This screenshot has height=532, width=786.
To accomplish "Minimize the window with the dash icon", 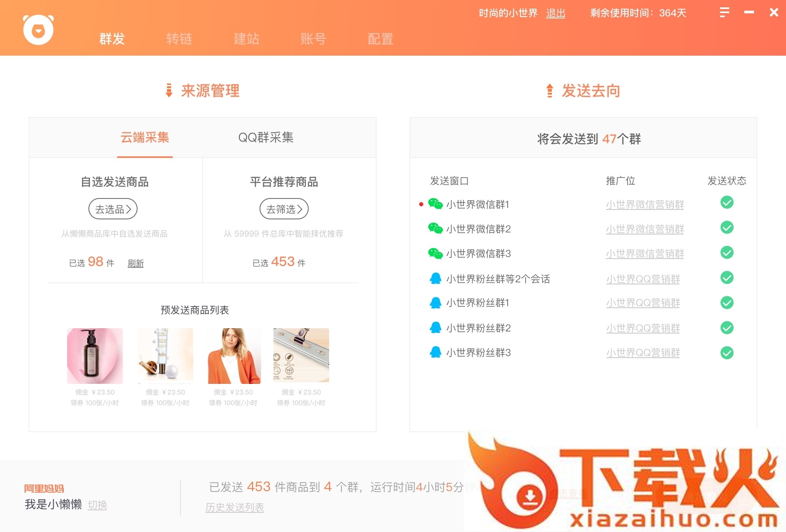I will 749,12.
